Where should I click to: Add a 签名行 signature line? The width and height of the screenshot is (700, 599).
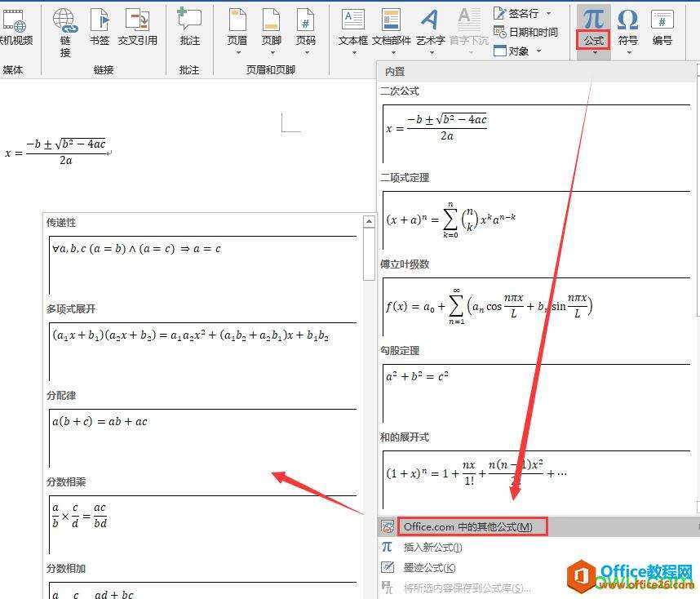[x=521, y=13]
